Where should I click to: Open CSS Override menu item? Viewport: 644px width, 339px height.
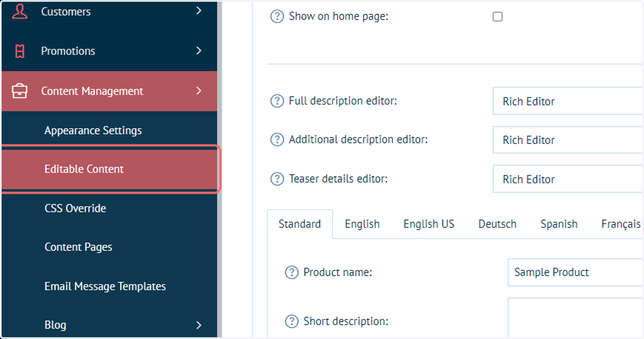coord(109,208)
